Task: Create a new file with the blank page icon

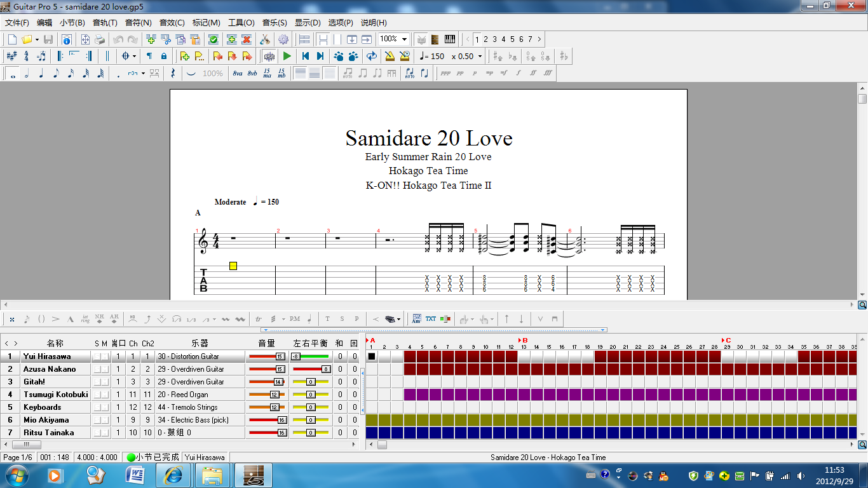Action: [x=12, y=39]
